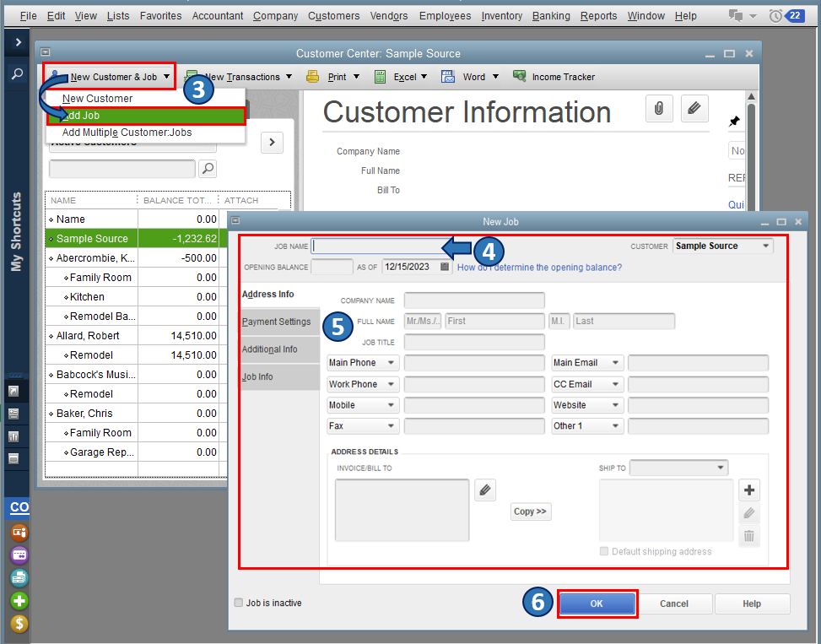Screen dimensions: 821x644
Task: Click the search icon in the left sidebar
Action: click(17, 74)
